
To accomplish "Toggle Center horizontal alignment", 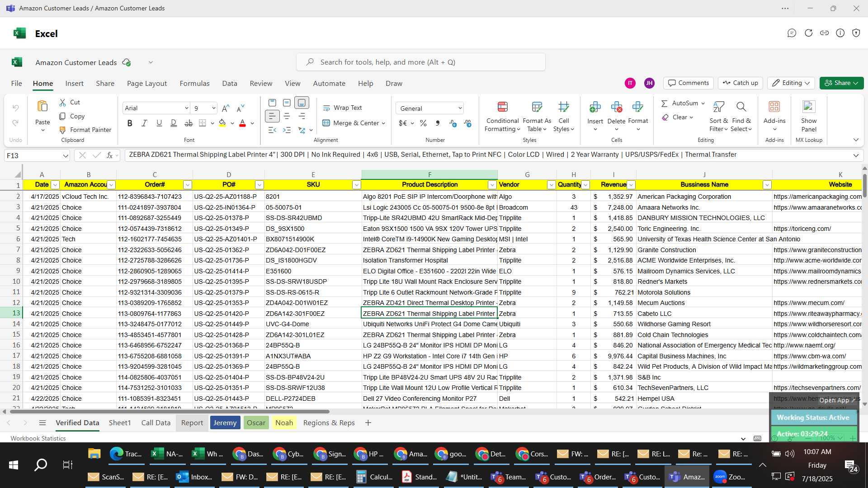I will click(x=287, y=117).
